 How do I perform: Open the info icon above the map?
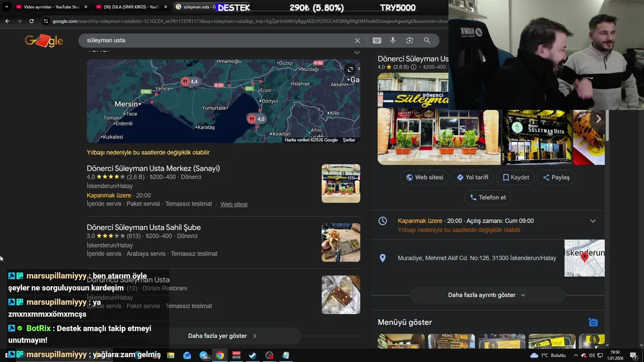click(x=357, y=51)
